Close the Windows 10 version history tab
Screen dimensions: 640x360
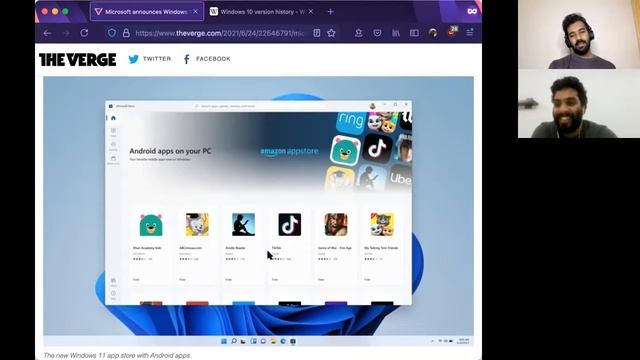click(x=311, y=12)
